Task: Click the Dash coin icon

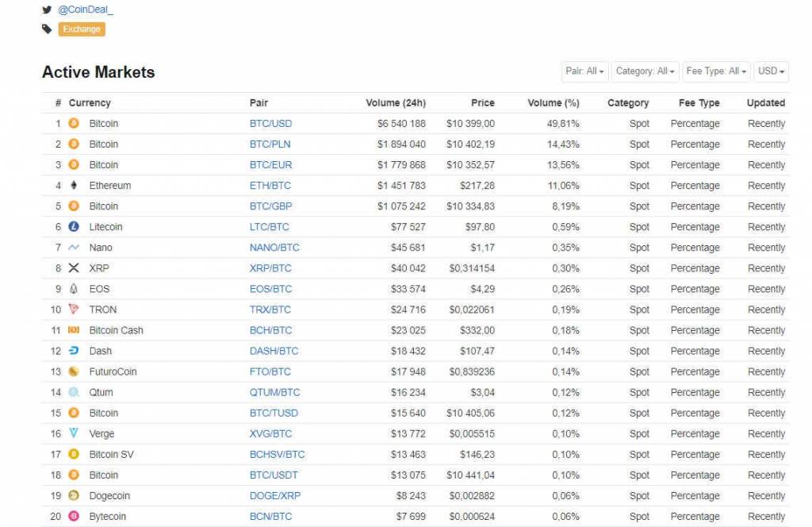Action: click(74, 351)
